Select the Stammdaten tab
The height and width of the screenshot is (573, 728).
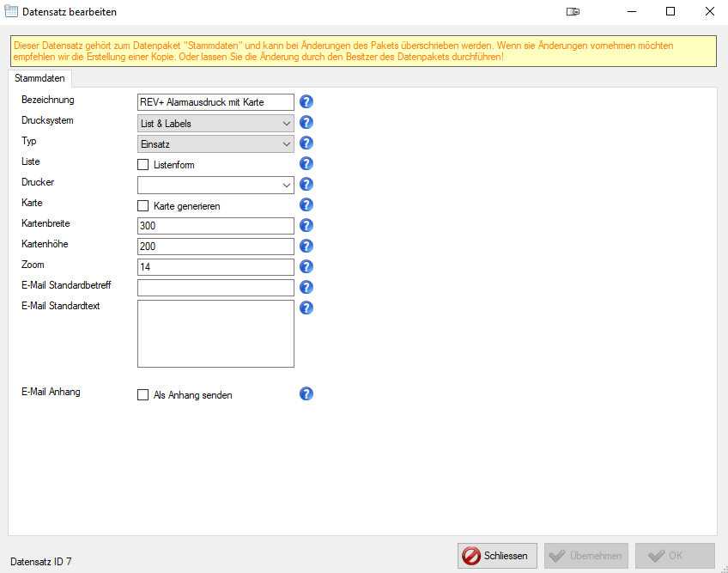point(40,78)
